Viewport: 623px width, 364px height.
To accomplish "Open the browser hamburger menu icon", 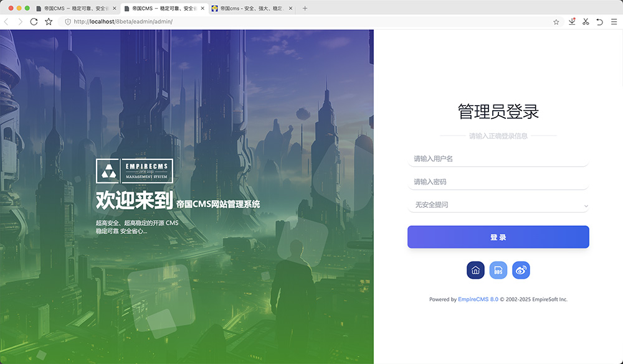I will (x=614, y=21).
